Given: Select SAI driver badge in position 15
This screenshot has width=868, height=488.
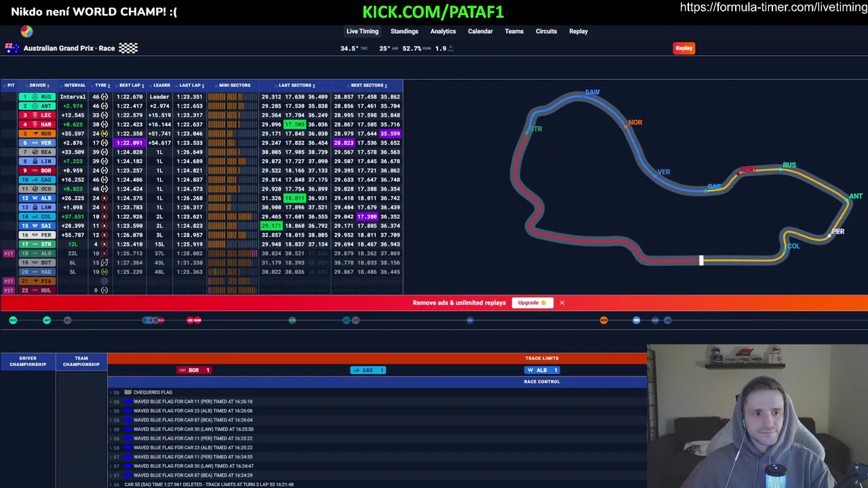Looking at the screenshot, I should click(x=37, y=226).
